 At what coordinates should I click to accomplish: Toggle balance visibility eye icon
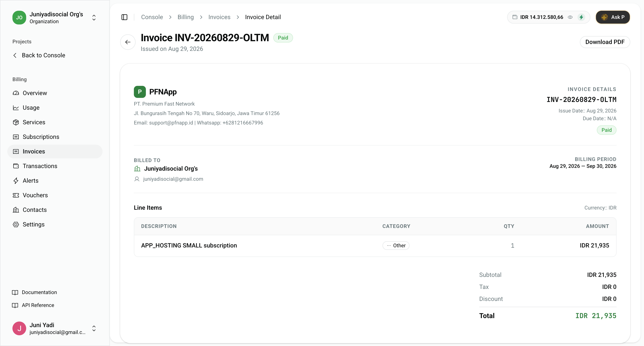pyautogui.click(x=570, y=17)
